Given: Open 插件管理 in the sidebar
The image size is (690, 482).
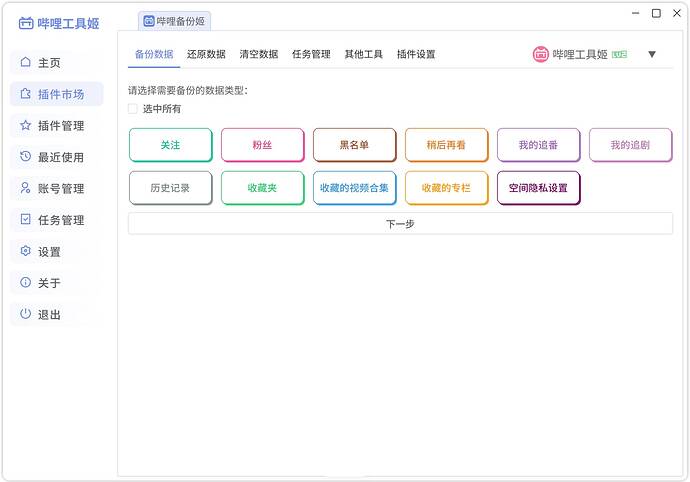Looking at the screenshot, I should point(56,125).
